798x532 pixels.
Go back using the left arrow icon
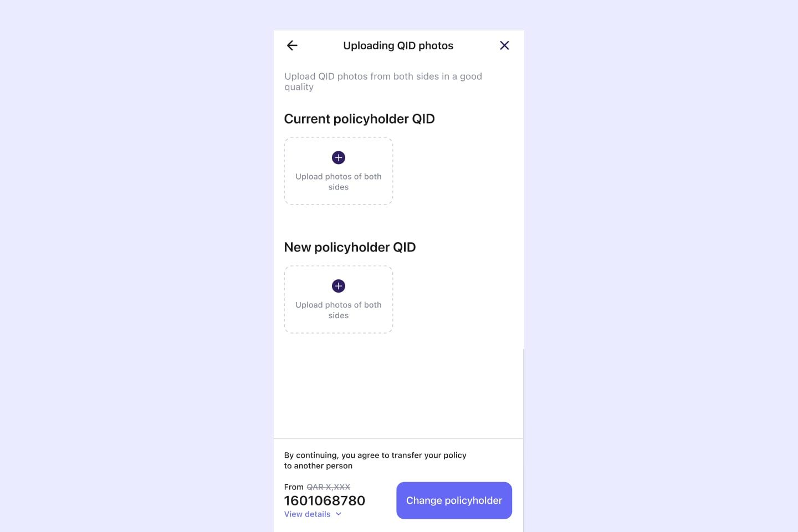point(292,45)
